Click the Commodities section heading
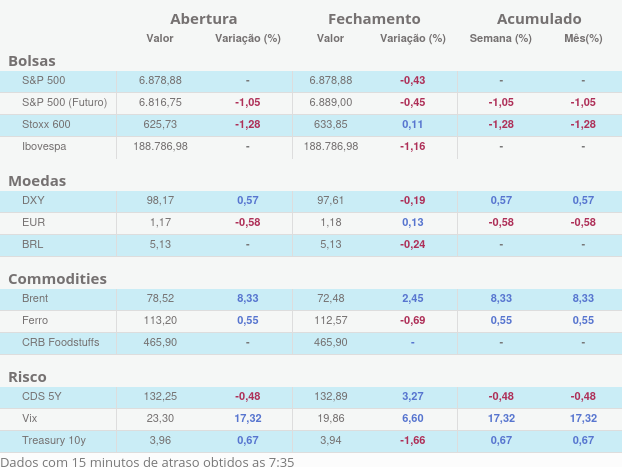This screenshot has height=467, width=622. pos(57,278)
